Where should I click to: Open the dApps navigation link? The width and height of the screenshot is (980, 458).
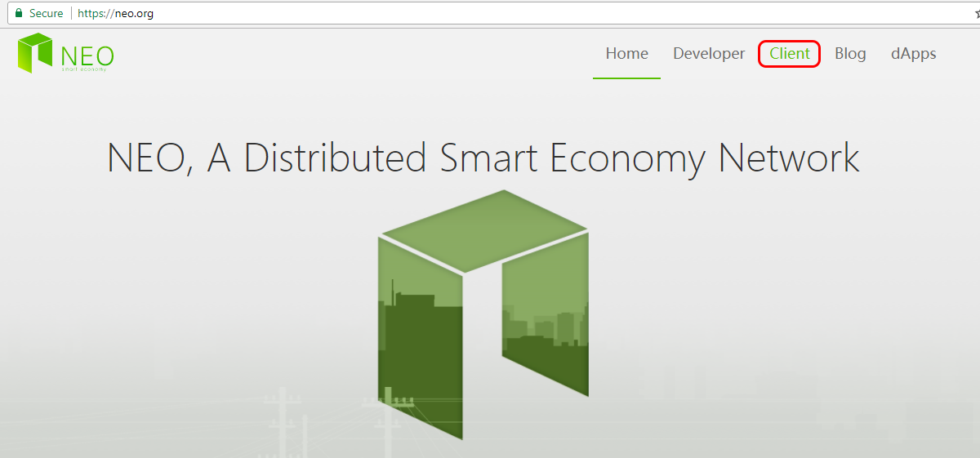point(914,54)
